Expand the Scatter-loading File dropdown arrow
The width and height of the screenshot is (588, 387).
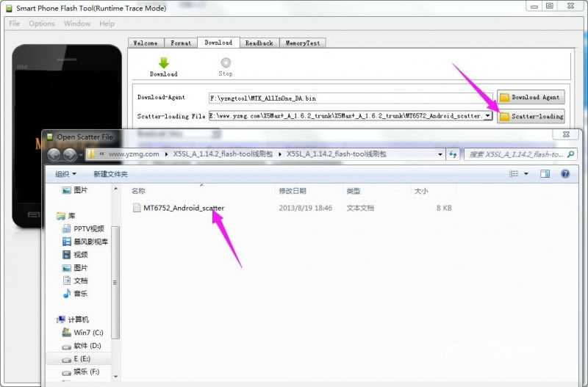tap(487, 116)
